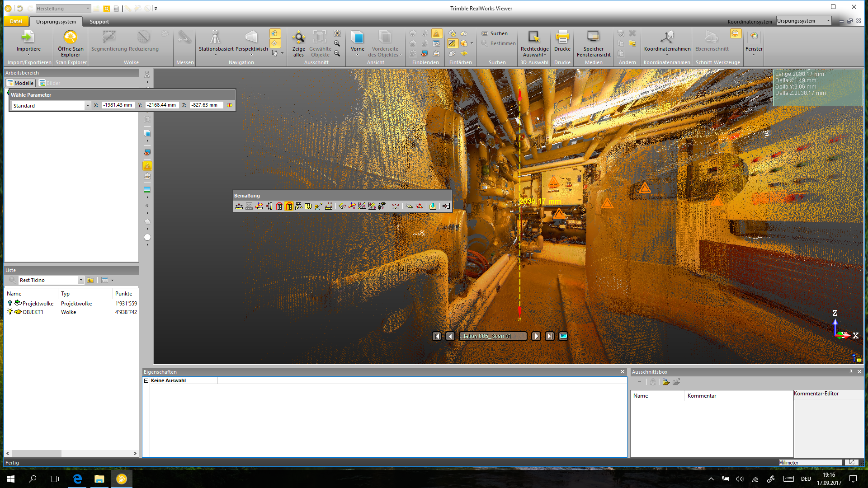Click the close-tool door icon in Bemaßung toolbar
This screenshot has height=488, width=868.
tap(446, 206)
